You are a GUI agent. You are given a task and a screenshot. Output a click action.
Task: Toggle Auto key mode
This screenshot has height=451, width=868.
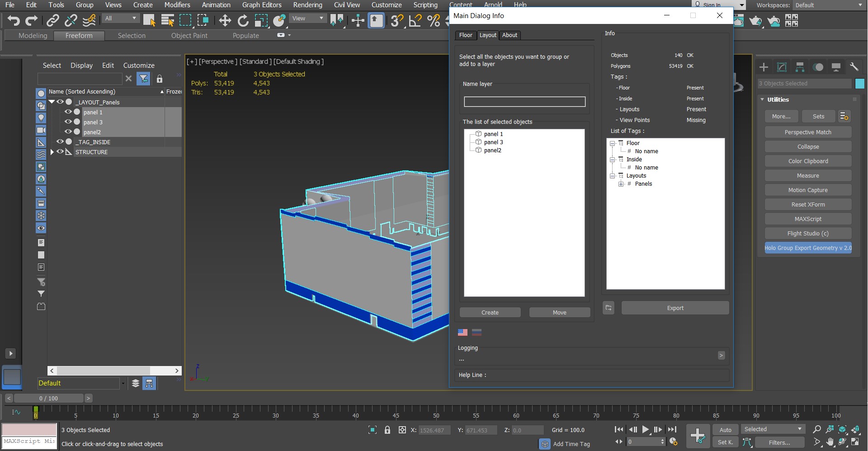click(725, 429)
